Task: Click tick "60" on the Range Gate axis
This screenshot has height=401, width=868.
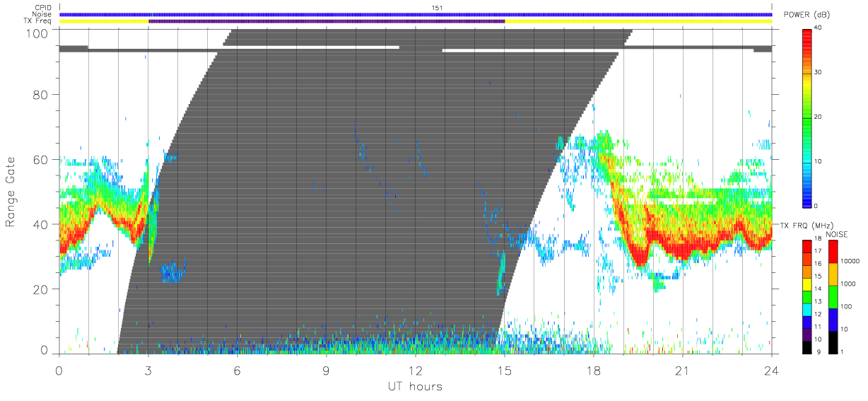Action: 41,159
